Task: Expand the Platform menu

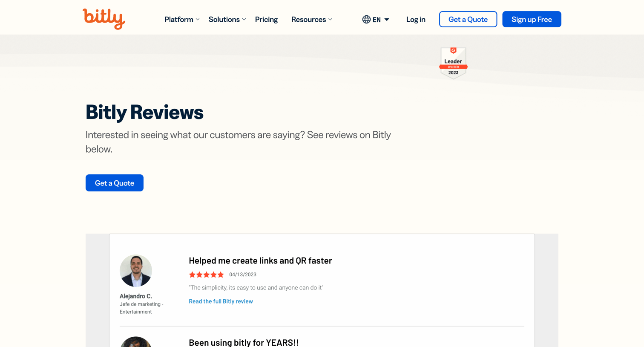Action: (x=182, y=19)
